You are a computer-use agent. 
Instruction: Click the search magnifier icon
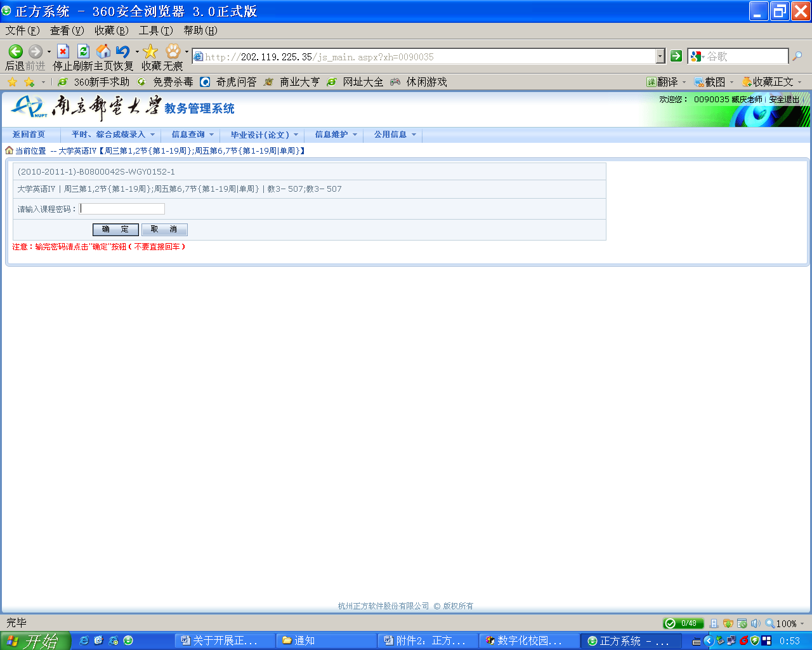797,56
